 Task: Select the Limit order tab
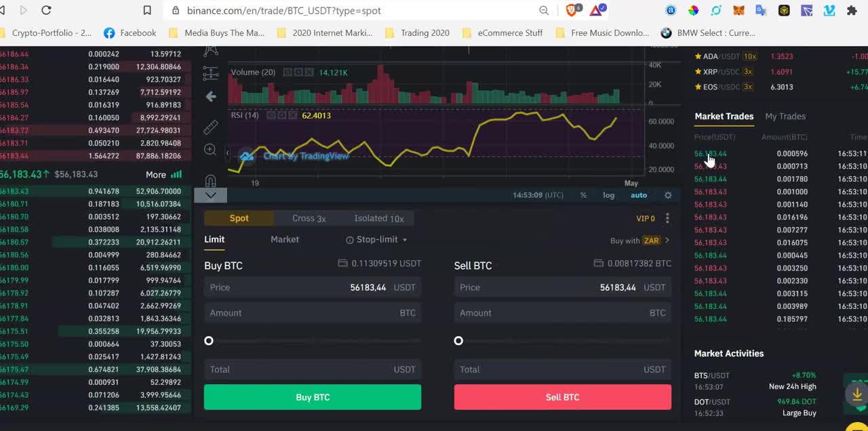click(214, 239)
